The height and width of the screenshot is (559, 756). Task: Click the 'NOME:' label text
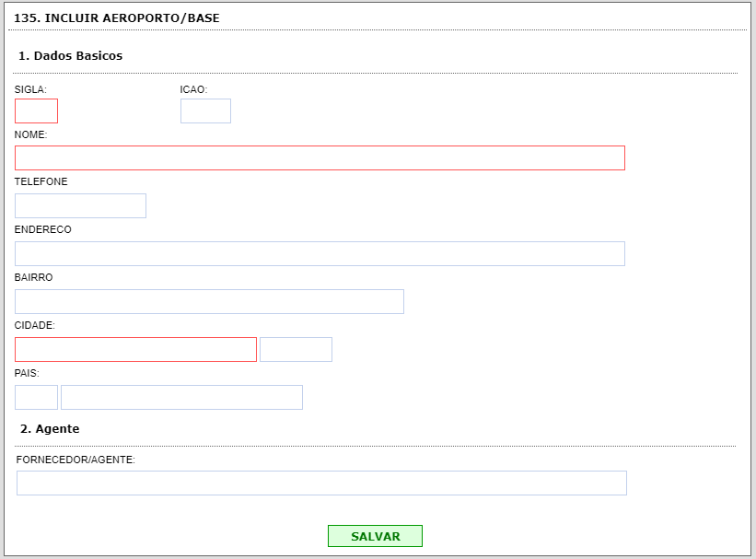[31, 135]
